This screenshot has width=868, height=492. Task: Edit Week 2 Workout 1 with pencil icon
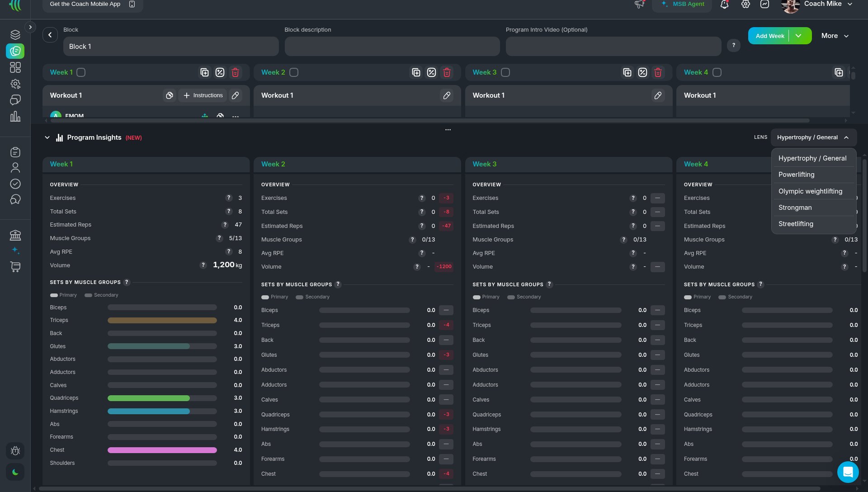click(447, 95)
